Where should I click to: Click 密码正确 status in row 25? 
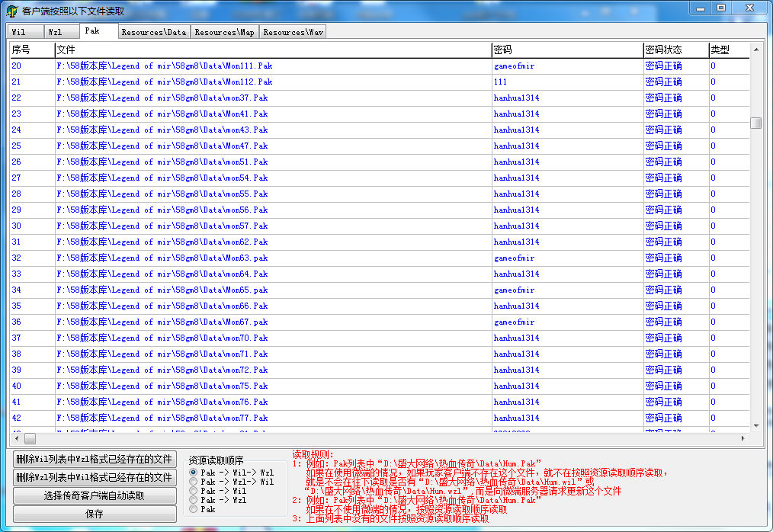pos(663,146)
